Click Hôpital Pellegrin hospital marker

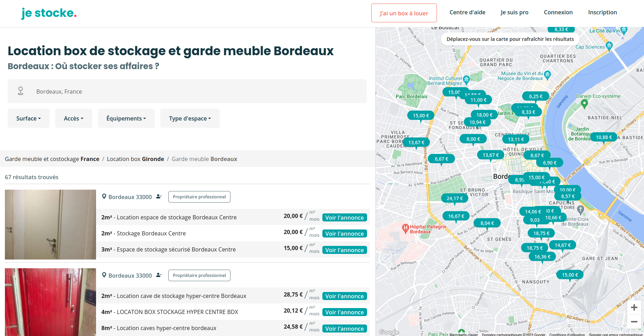[x=405, y=228]
